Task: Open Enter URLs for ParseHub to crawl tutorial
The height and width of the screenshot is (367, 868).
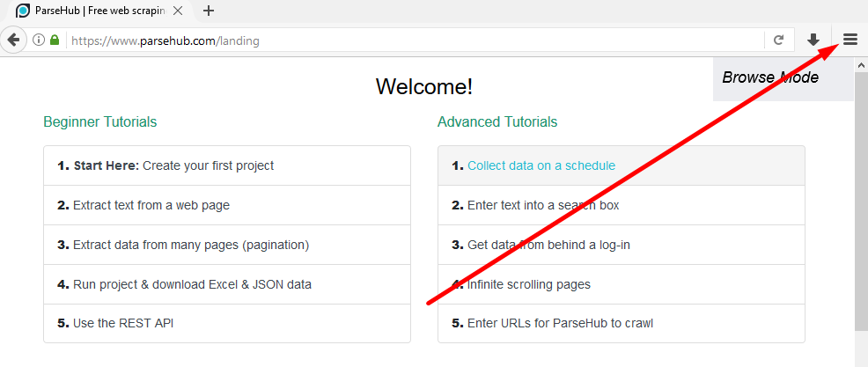Action: [x=622, y=323]
